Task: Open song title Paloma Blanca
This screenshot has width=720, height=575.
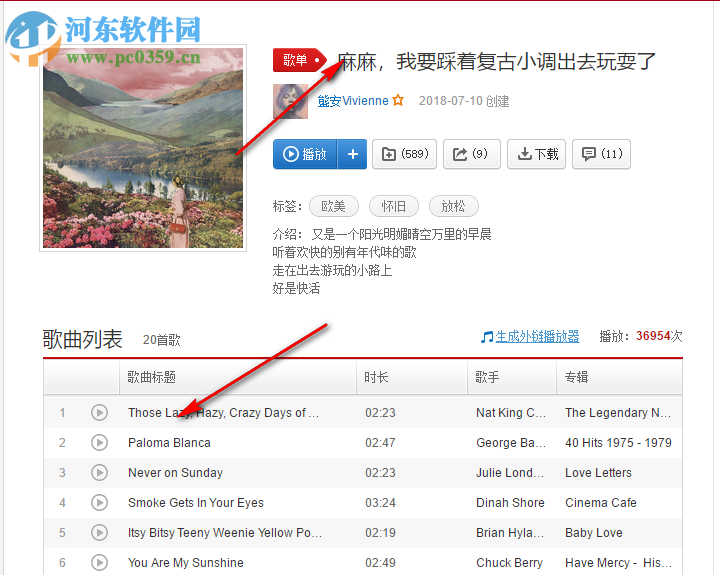Action: (x=169, y=443)
